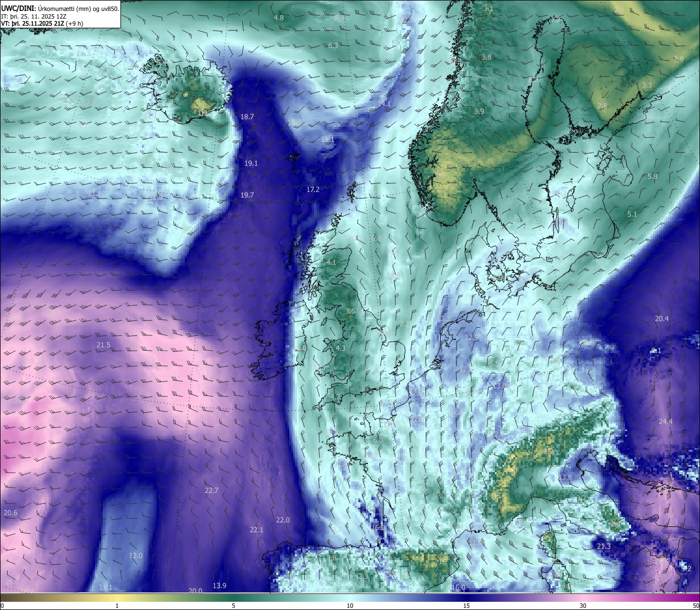Click the map value '4.3' over England
This screenshot has height=610, width=700.
[341, 348]
